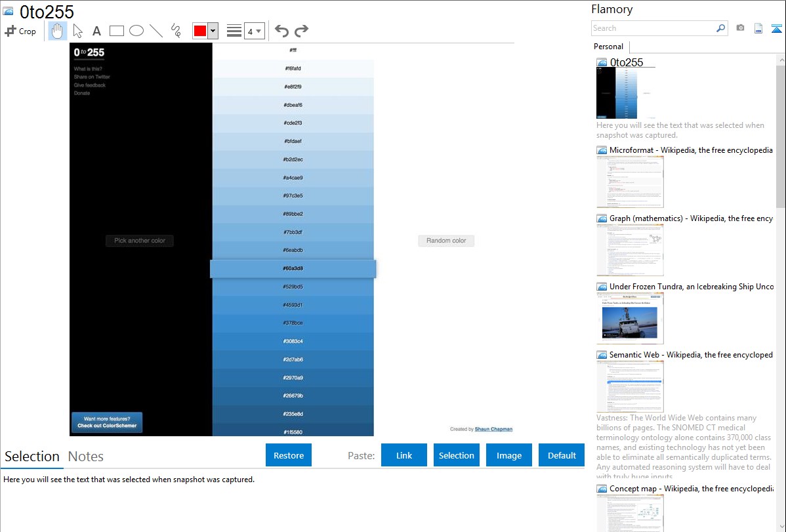Click Pick another color button
Image resolution: width=786 pixels, height=532 pixels.
click(139, 241)
